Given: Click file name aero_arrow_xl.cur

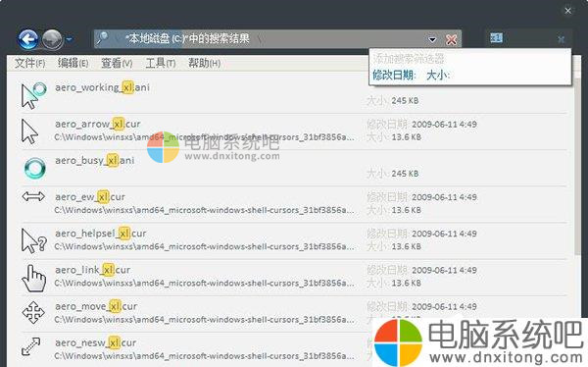Looking at the screenshot, I should point(97,124).
